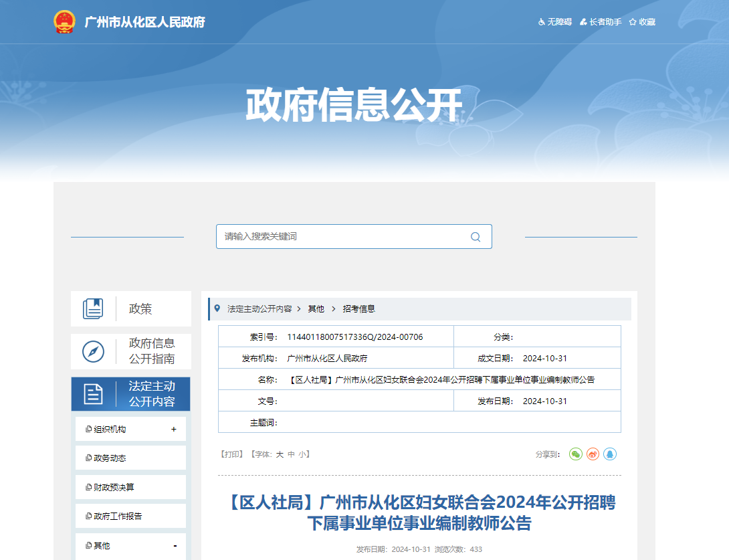Viewport: 729px width, 560px height.
Task: Share the article to QQ
Action: pos(609,454)
